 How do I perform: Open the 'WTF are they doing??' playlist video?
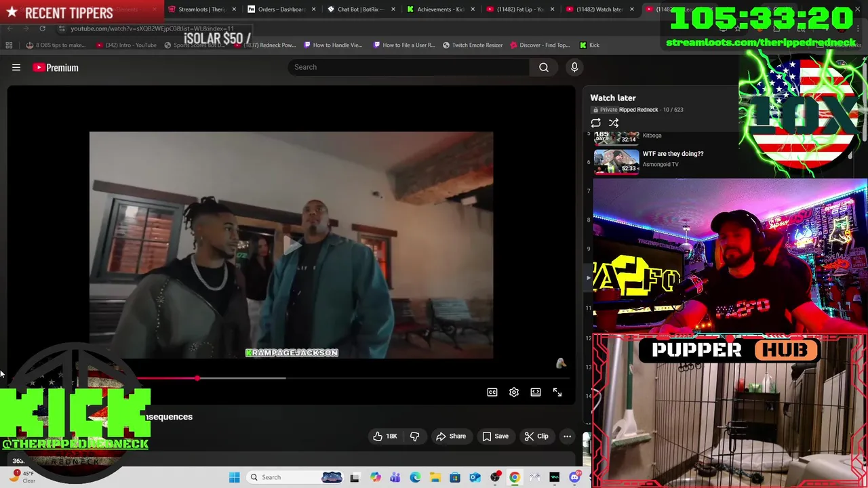[x=673, y=154]
